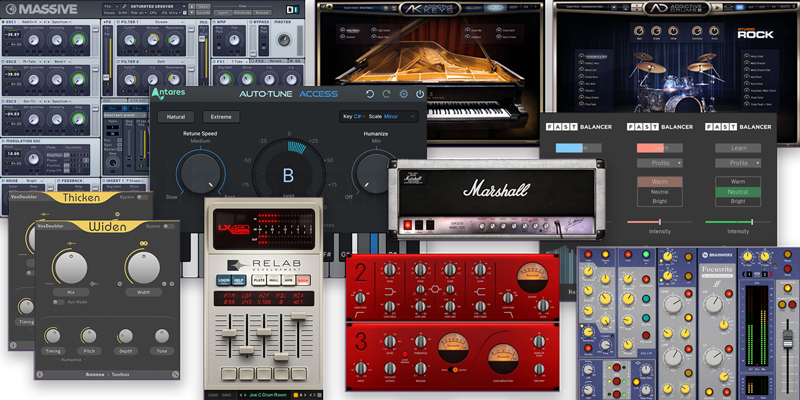
Task: Select the AMB algorithm on Relab LX480
Action: tap(289, 280)
